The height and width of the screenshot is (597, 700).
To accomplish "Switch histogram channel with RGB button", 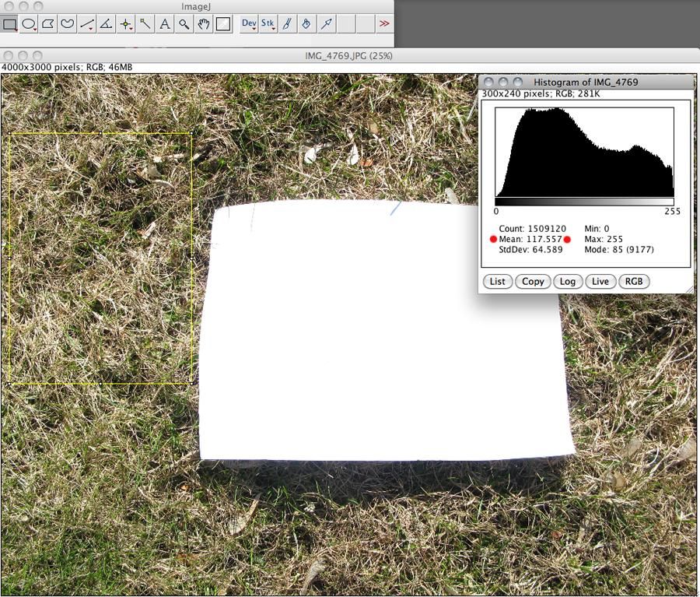I will pyautogui.click(x=633, y=282).
